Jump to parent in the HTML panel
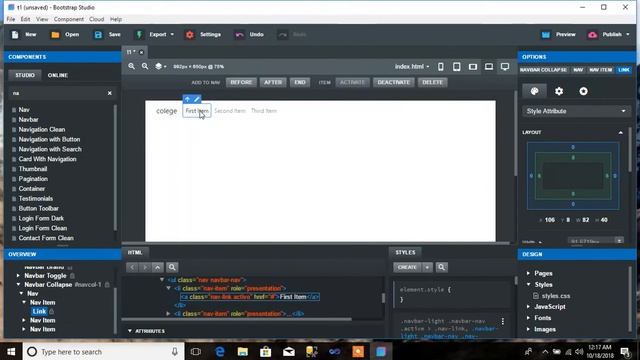The image size is (640, 360). (x=158, y=267)
